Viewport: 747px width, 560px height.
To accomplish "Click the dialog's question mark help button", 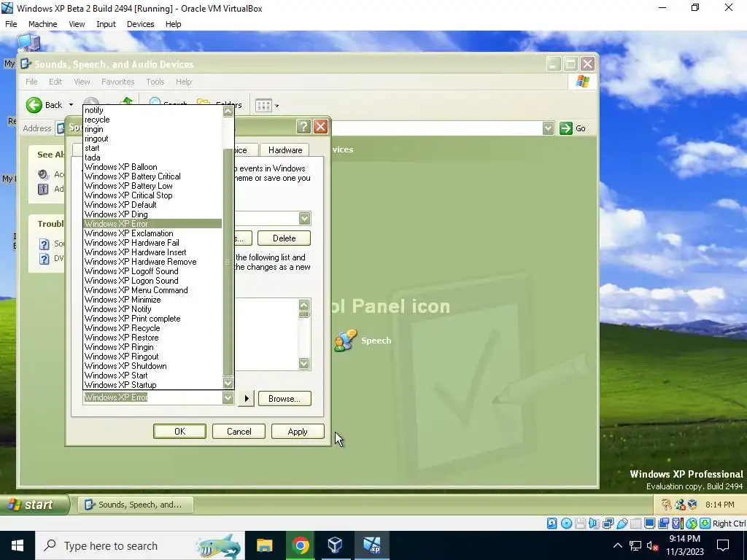I will pos(303,127).
